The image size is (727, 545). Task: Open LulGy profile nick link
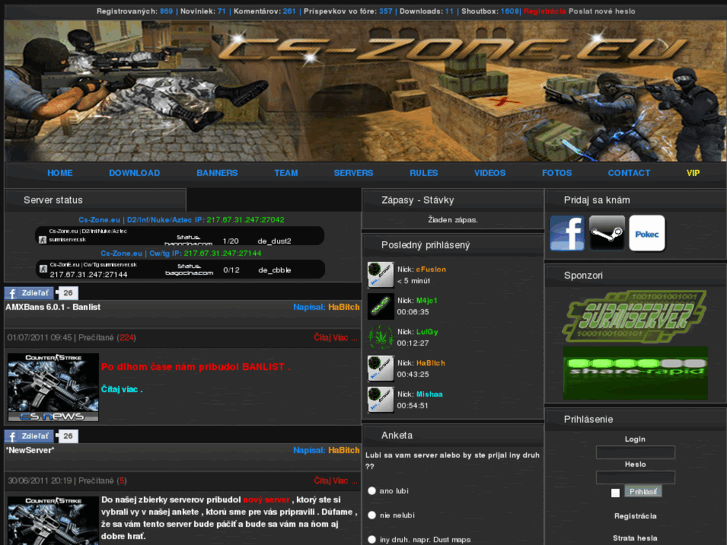427,332
